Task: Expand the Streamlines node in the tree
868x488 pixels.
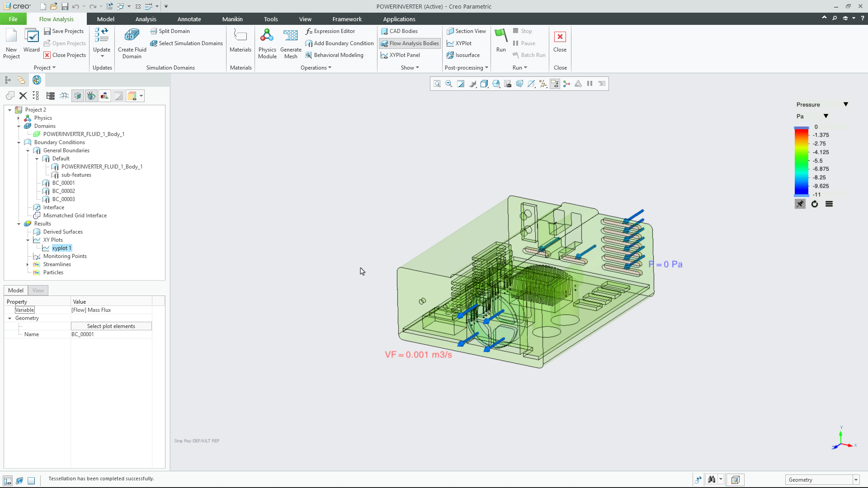Action: [x=28, y=264]
